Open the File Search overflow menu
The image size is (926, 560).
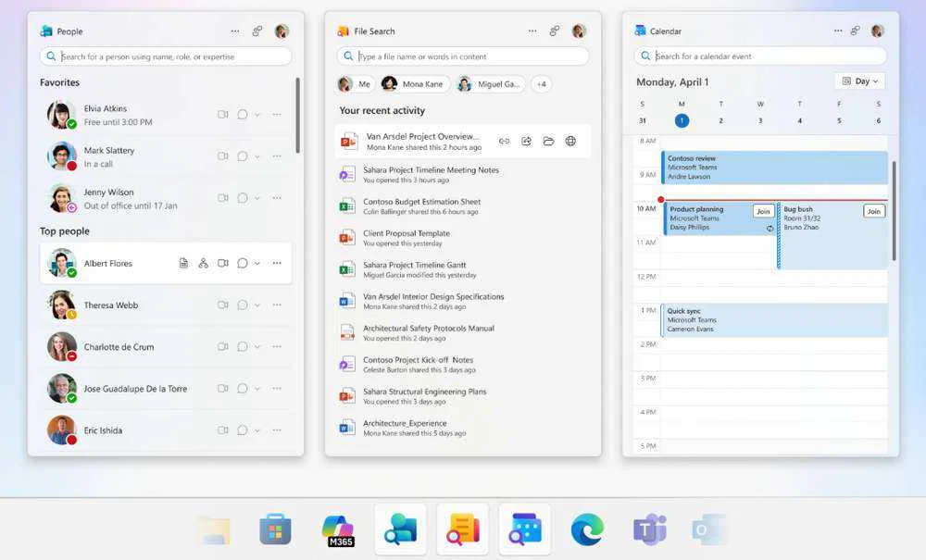coord(533,31)
